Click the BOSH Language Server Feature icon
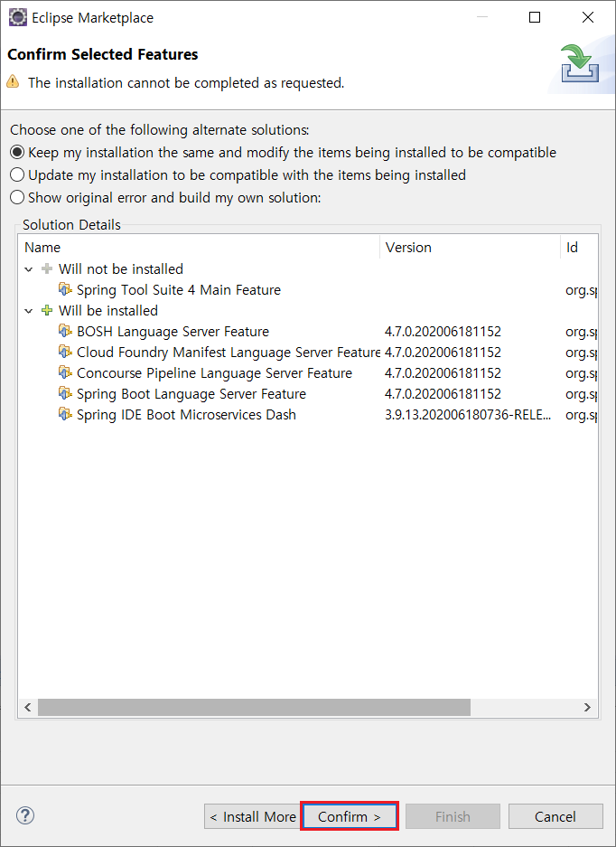This screenshot has height=847, width=616. pyautogui.click(x=65, y=331)
